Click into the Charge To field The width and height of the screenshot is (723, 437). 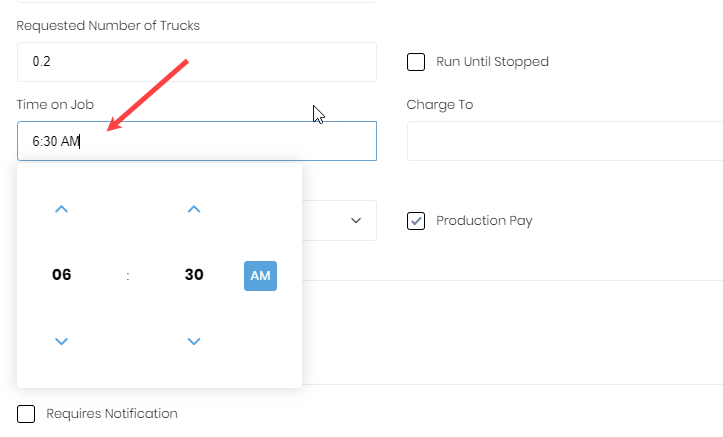point(564,141)
